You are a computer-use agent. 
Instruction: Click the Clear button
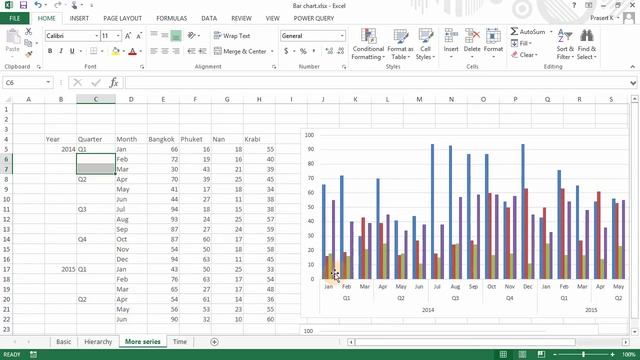coord(524,55)
